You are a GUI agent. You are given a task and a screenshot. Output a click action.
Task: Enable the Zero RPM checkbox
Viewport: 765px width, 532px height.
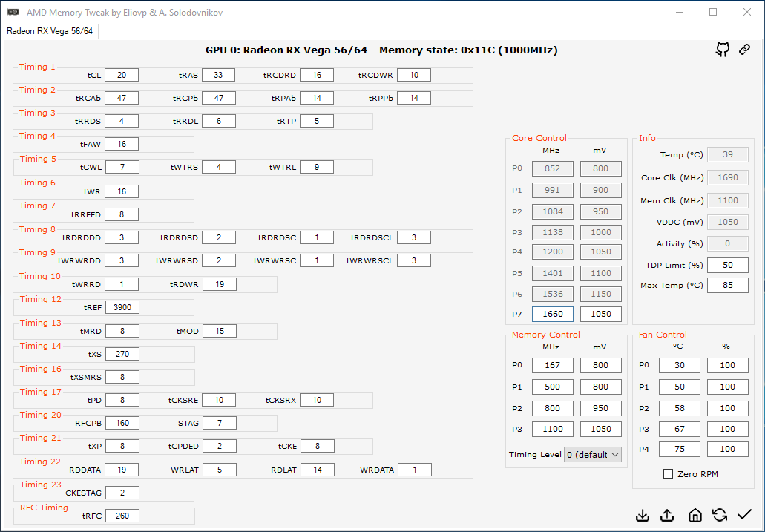tap(668, 474)
